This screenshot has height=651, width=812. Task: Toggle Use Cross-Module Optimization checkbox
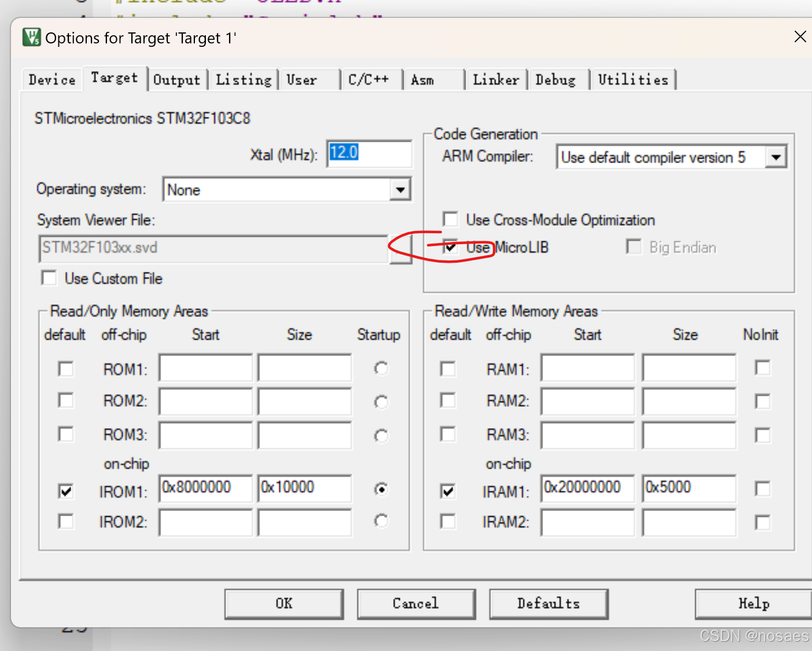450,219
